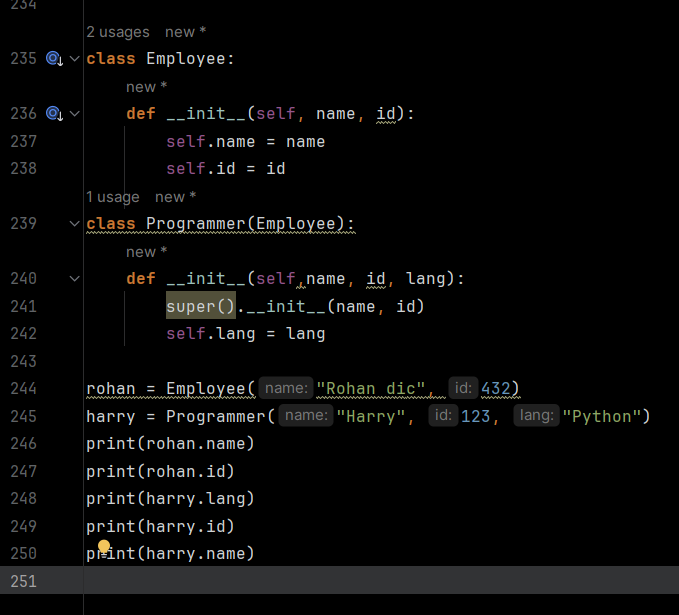Screen dimensions: 679x615
Task: Click line number 251 in the gutter
Action: (23, 581)
